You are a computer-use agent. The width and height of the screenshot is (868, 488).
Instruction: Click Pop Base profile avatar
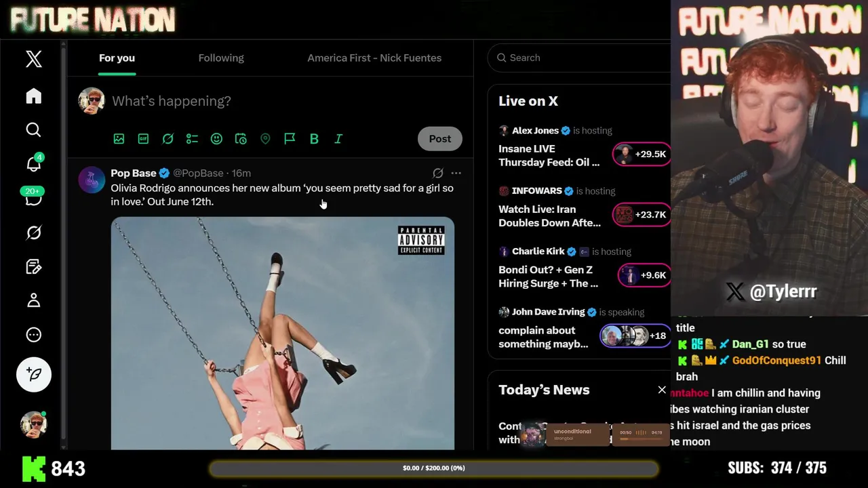[92, 180]
